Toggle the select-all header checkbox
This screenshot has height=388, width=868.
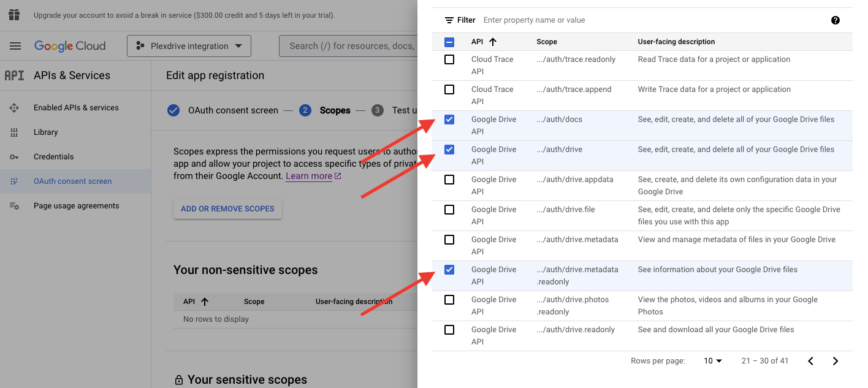[449, 42]
